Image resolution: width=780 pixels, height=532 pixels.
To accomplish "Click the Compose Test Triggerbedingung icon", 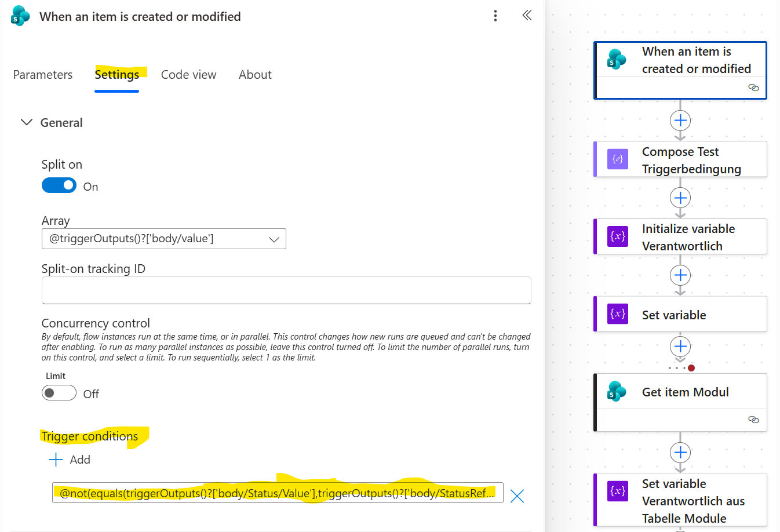I will [617, 159].
